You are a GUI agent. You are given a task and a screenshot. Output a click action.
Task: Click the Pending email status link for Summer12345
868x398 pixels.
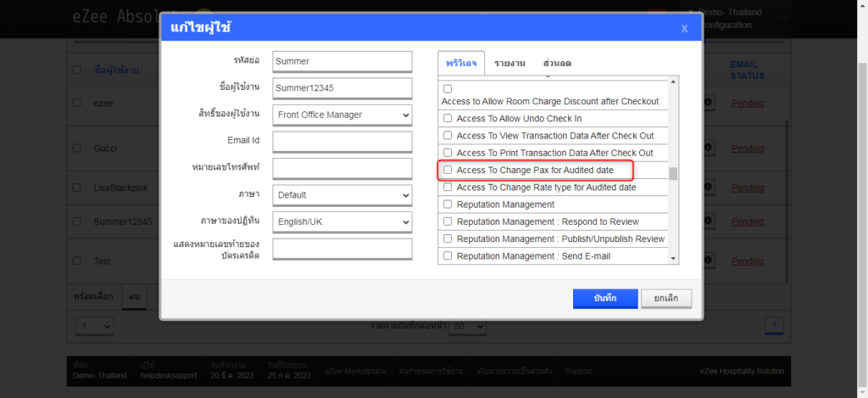coord(748,221)
